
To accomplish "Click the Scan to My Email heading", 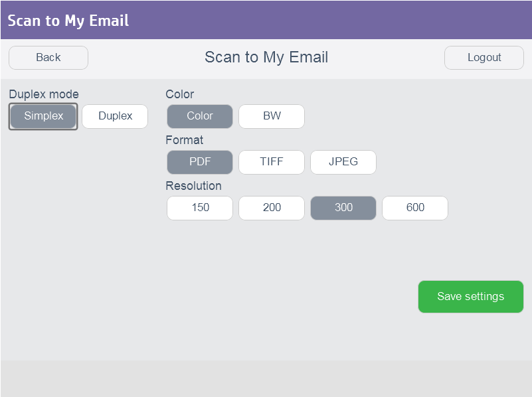I will tap(266, 57).
